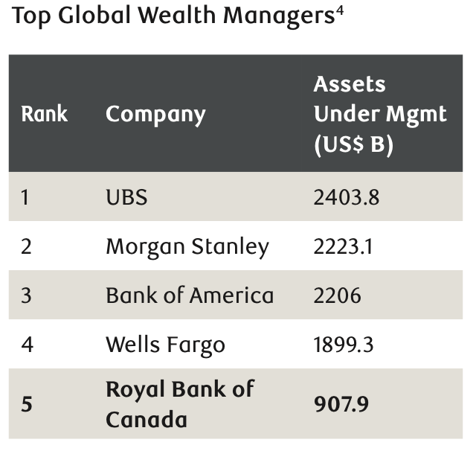
Task: Select rank number 1 cell
Action: pyautogui.click(x=25, y=196)
